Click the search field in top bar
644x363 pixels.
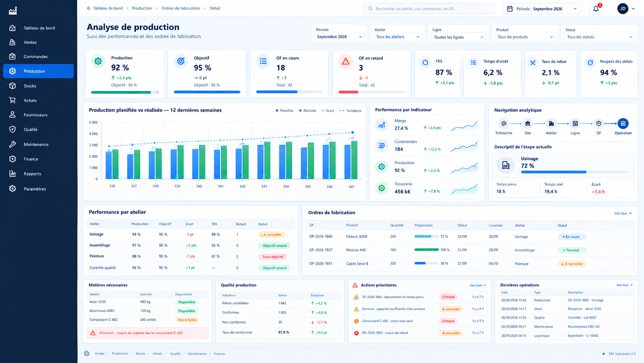point(429,8)
